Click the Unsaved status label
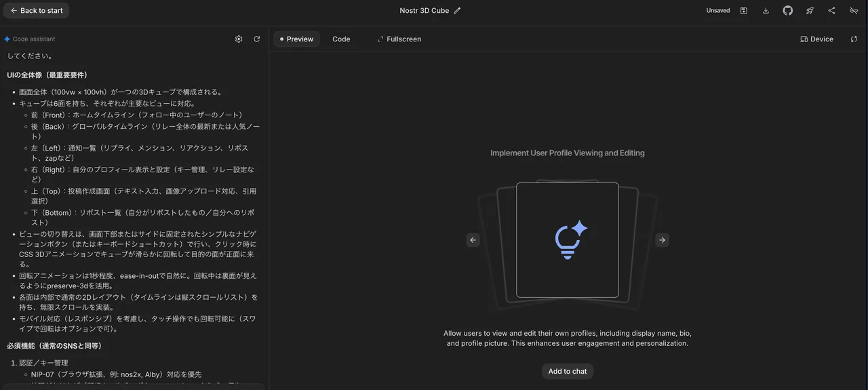The width and height of the screenshot is (868, 390). click(717, 11)
